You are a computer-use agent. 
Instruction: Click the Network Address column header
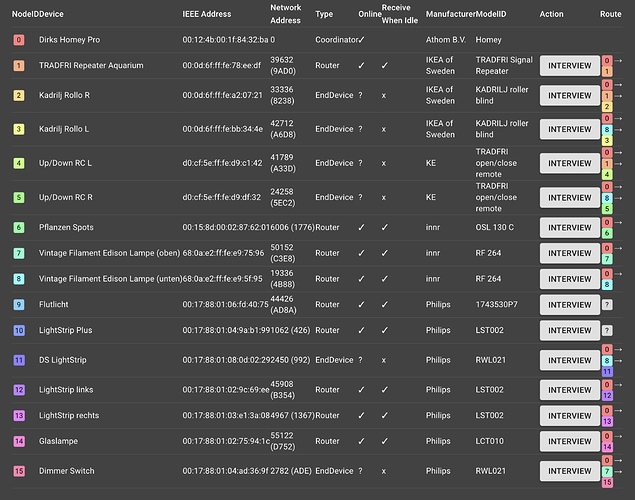click(286, 14)
